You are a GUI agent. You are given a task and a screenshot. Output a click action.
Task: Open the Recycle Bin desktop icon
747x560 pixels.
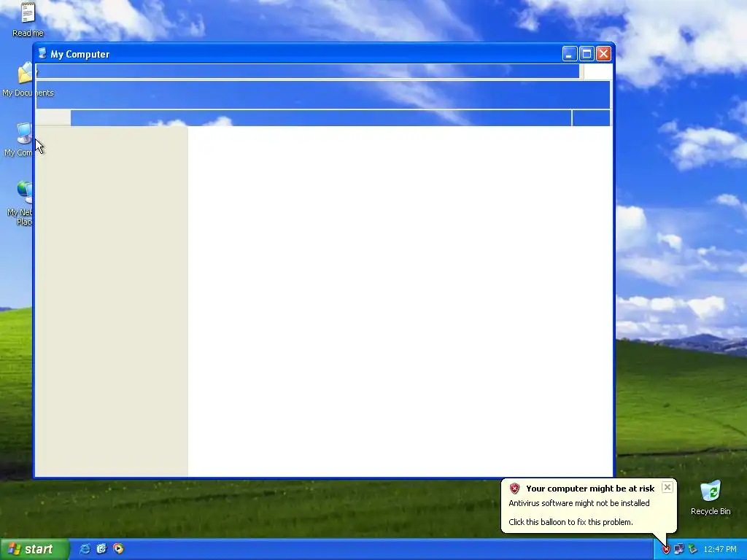coord(711,497)
